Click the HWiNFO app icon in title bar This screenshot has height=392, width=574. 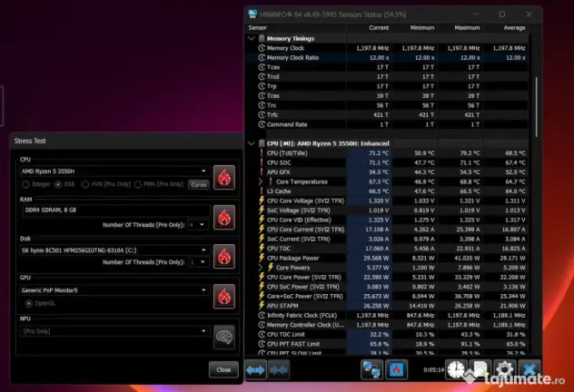pos(252,14)
